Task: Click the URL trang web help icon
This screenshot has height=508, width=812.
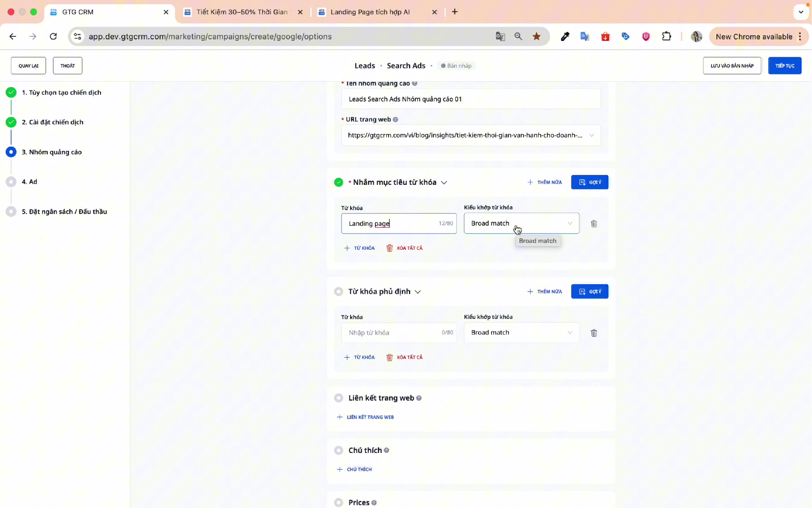Action: [395, 120]
